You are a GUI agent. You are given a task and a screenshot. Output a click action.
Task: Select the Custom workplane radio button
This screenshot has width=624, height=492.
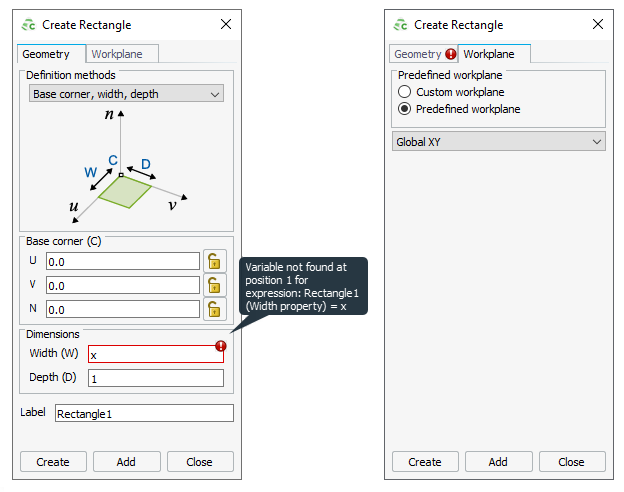coord(406,92)
